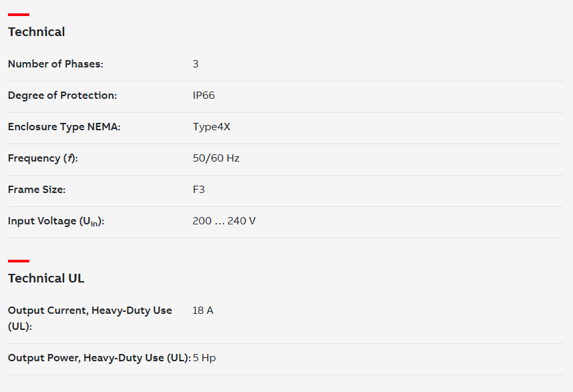Click the 5 Hp output power value
The width and height of the screenshot is (573, 392).
click(x=204, y=358)
